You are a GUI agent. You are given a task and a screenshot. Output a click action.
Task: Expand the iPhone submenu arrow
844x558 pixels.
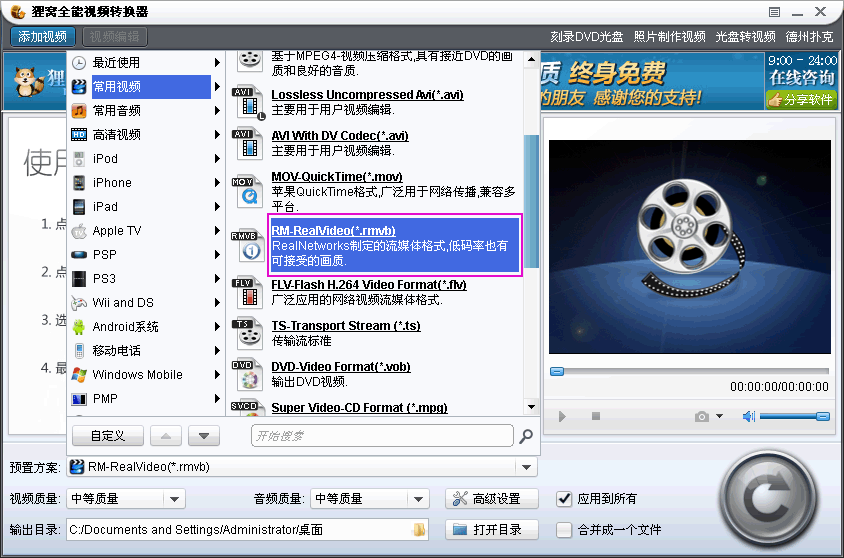(217, 182)
